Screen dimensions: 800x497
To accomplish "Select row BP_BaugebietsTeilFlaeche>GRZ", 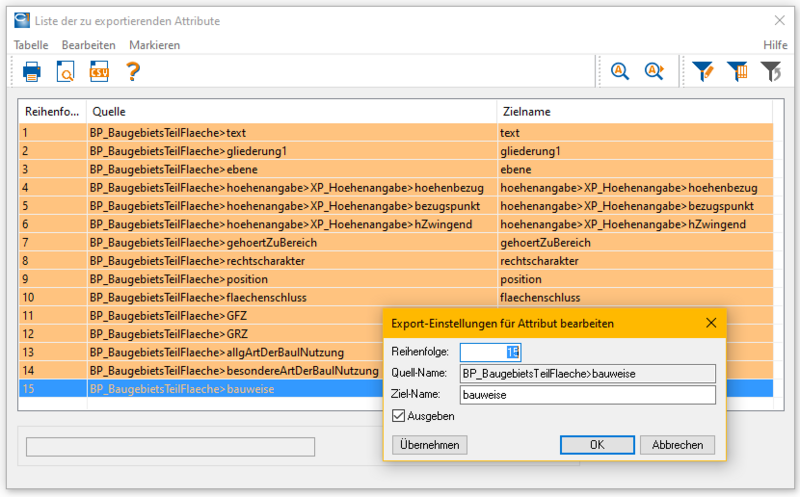I will [x=201, y=334].
